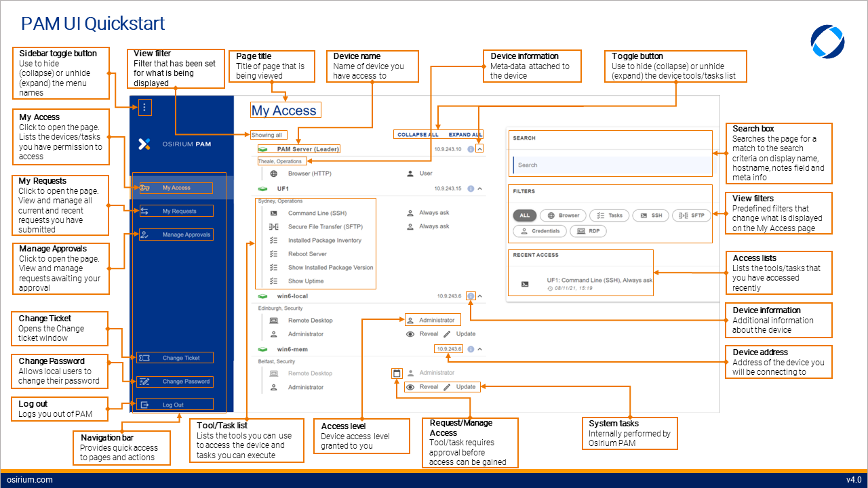This screenshot has height=488, width=868.
Task: Click the info icon beside PAM Server (Leader)
Action: [x=471, y=149]
